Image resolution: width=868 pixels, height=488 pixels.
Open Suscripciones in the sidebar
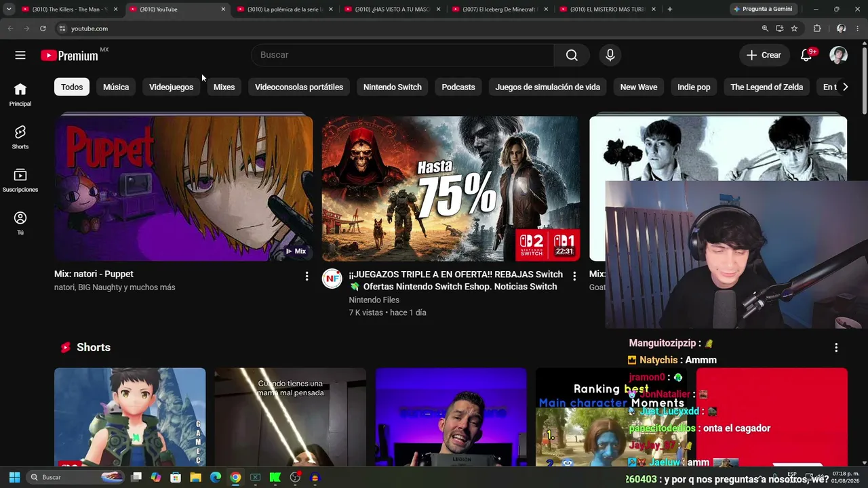20,180
